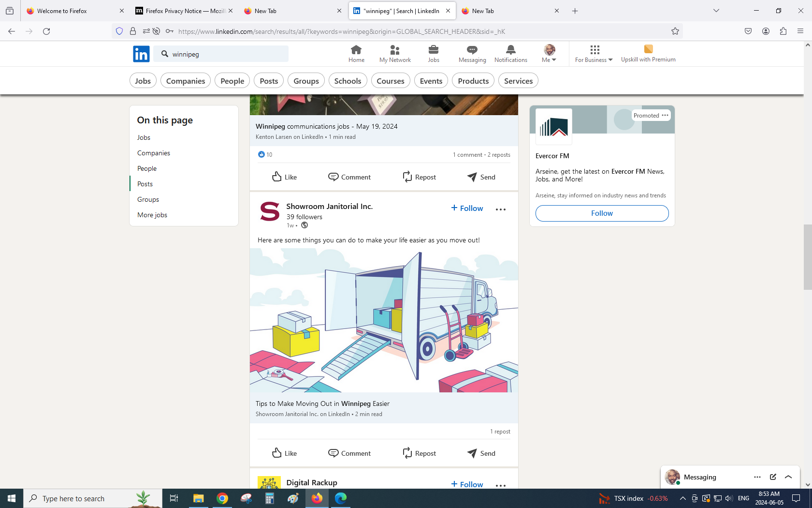Bookmark this page with star icon
Image resolution: width=812 pixels, height=508 pixels.
(675, 31)
